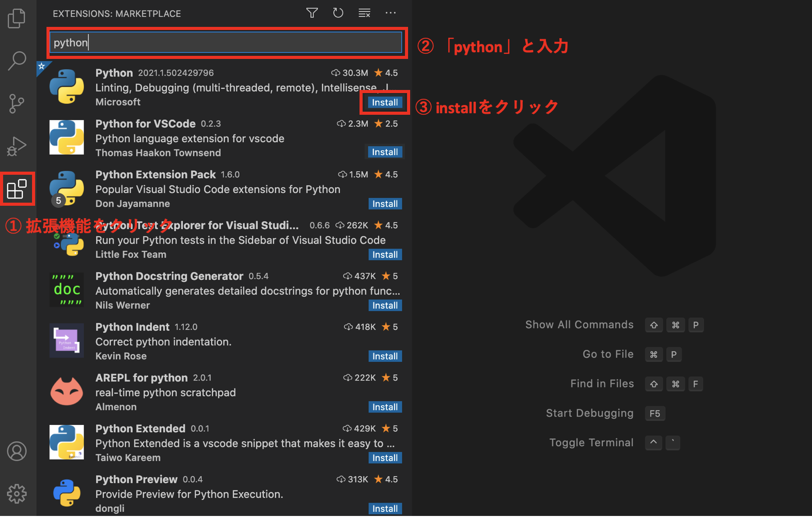Open the Explorer view in activity bar
The height and width of the screenshot is (517, 812).
coord(17,19)
